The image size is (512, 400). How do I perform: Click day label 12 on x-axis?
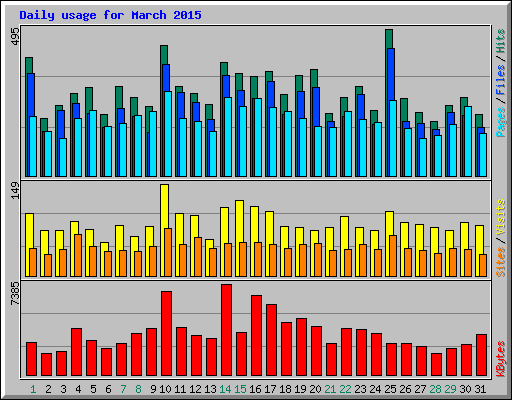[195, 389]
